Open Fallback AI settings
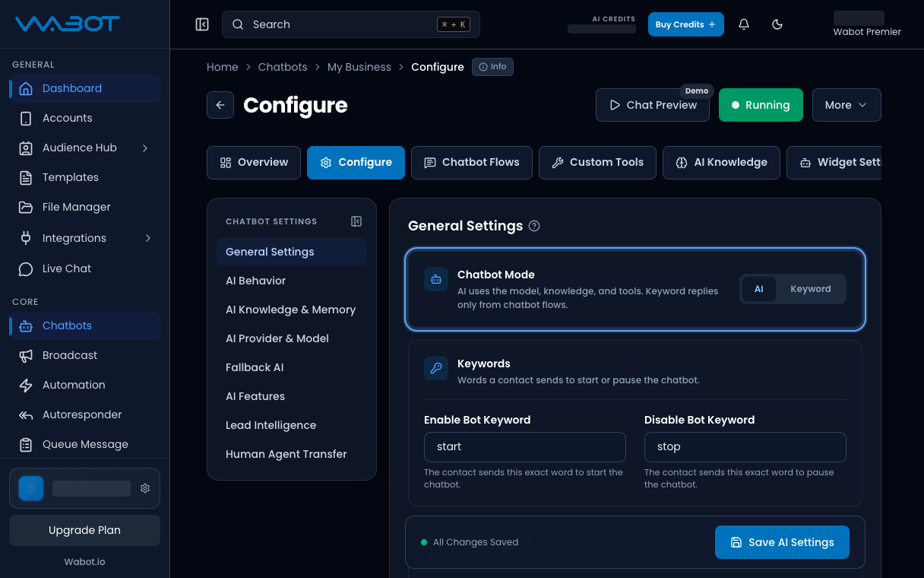 tap(292, 367)
